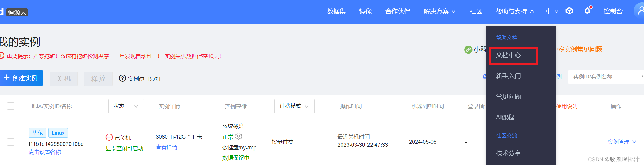Click the 显卡空闲可启动 status text
The height and width of the screenshot is (165, 644).
tap(125, 149)
